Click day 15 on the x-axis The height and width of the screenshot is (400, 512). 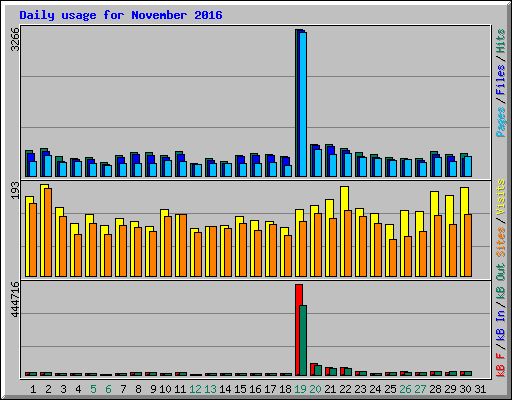pos(240,389)
